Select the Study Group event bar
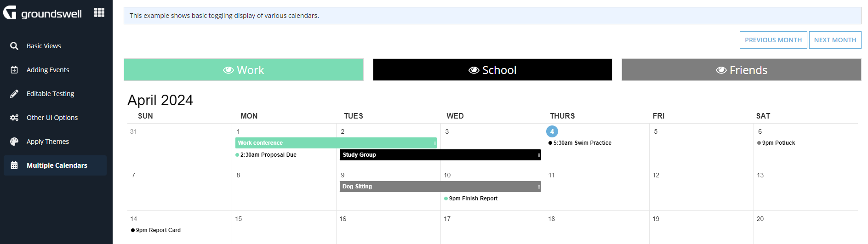The image size is (868, 244). (440, 155)
